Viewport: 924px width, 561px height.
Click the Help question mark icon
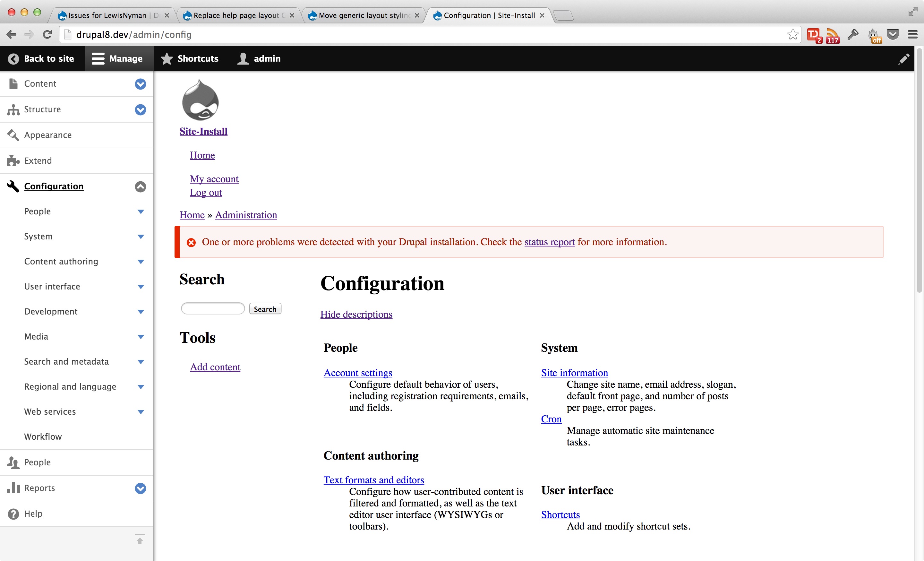tap(13, 514)
